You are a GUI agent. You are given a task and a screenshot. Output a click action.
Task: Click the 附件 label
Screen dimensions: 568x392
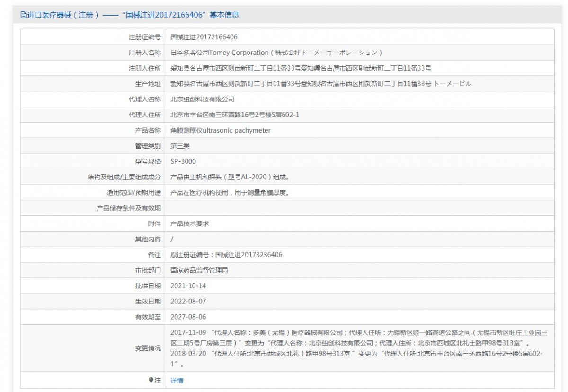pyautogui.click(x=154, y=223)
